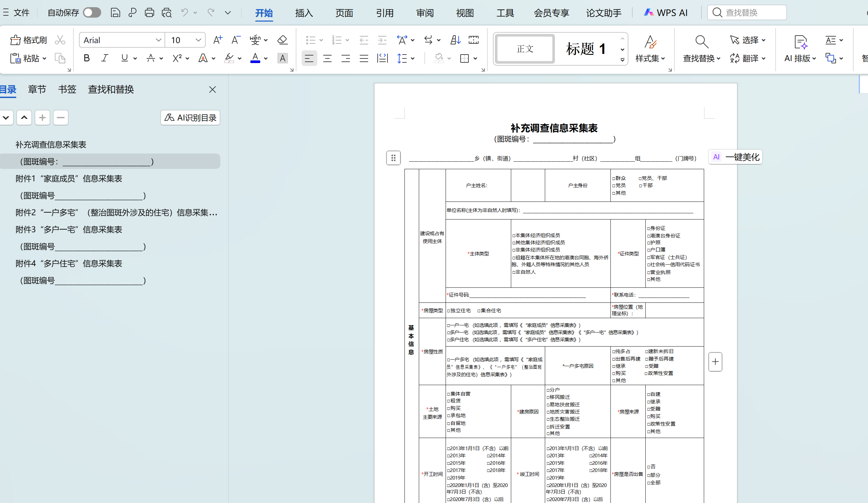This screenshot has width=868, height=503.
Task: Click the Bold formatting icon
Action: [87, 58]
